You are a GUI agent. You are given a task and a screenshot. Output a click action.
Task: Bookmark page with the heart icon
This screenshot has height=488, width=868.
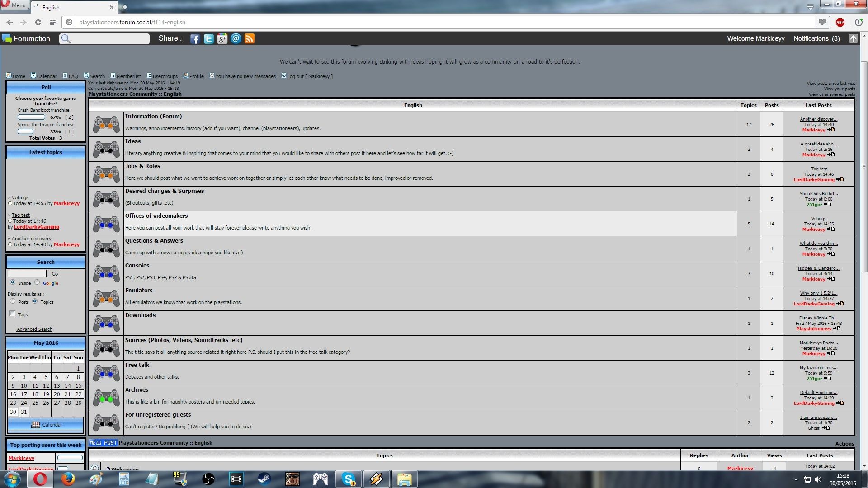822,22
